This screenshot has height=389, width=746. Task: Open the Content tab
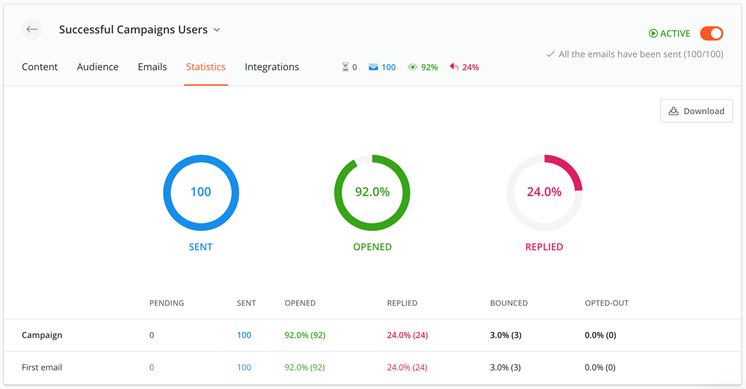pyautogui.click(x=39, y=67)
